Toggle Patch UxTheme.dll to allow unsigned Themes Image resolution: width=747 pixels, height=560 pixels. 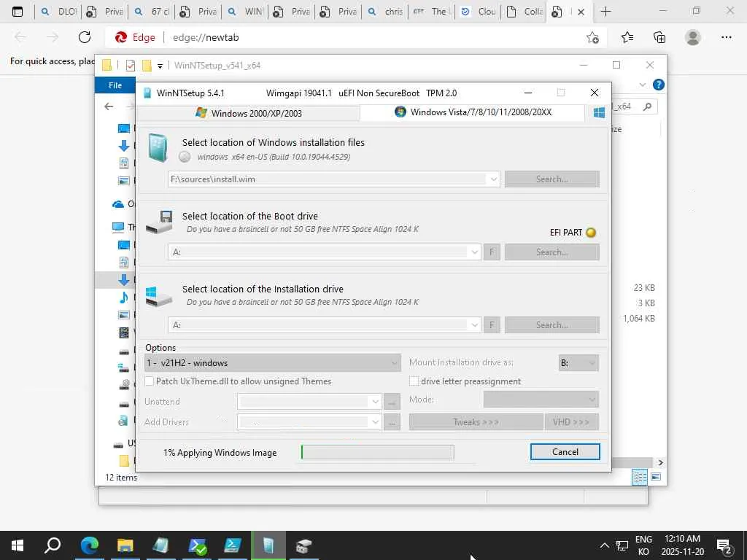149,381
